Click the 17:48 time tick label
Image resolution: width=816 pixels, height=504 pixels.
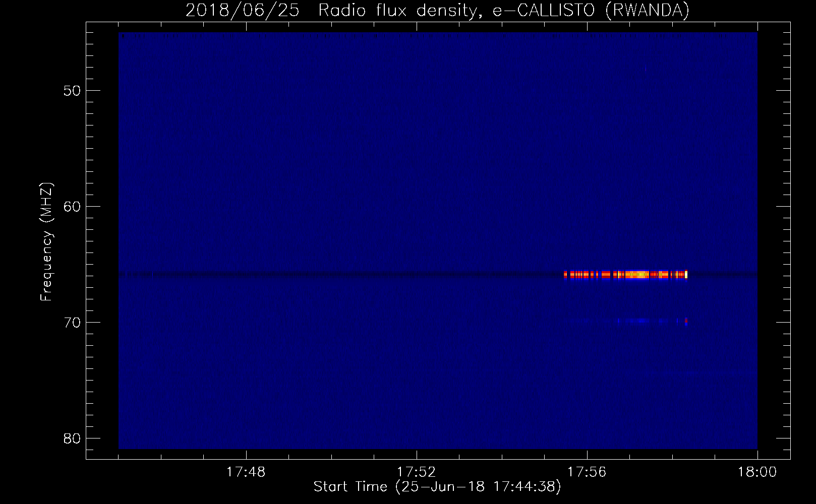pyautogui.click(x=246, y=472)
